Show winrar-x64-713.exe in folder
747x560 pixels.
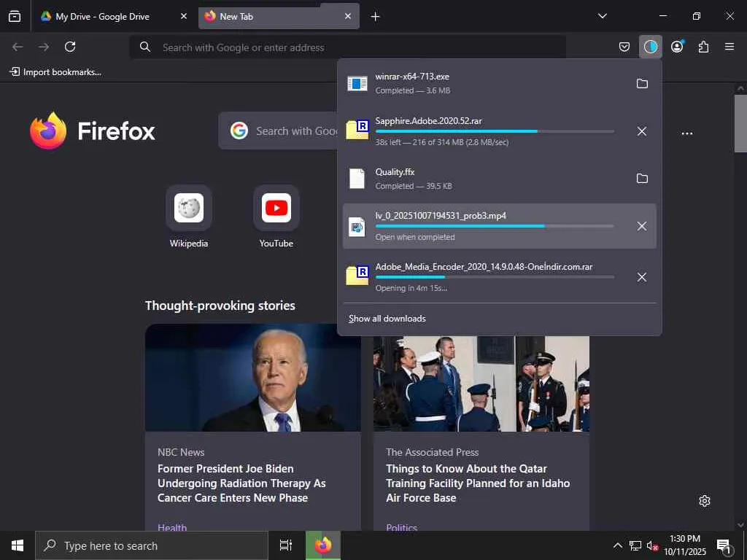pyautogui.click(x=642, y=83)
